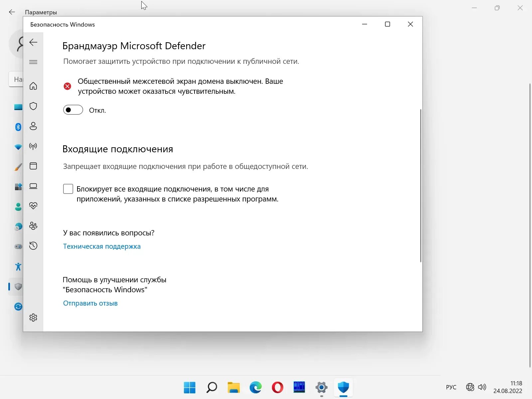
Task: Open Personalization brush icon in Settings
Action: (x=18, y=167)
